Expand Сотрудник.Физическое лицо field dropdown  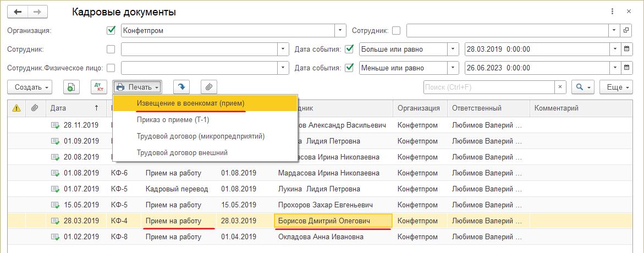pyautogui.click(x=283, y=68)
